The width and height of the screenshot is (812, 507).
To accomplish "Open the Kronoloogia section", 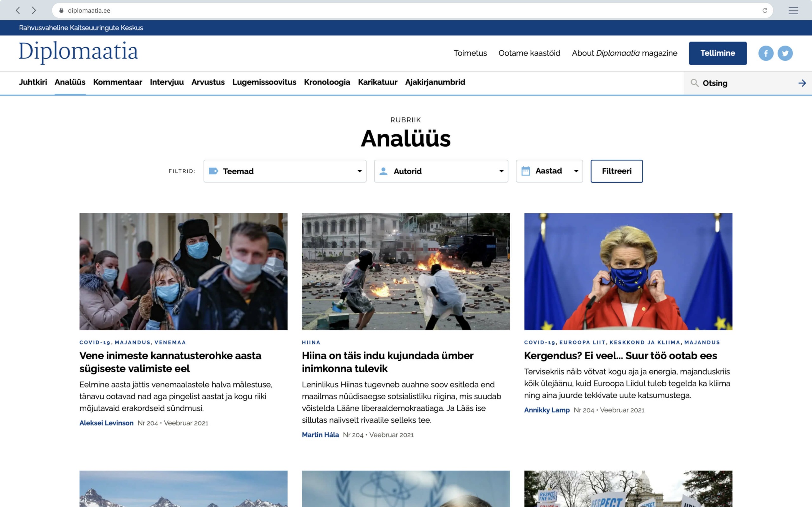I will click(x=327, y=82).
